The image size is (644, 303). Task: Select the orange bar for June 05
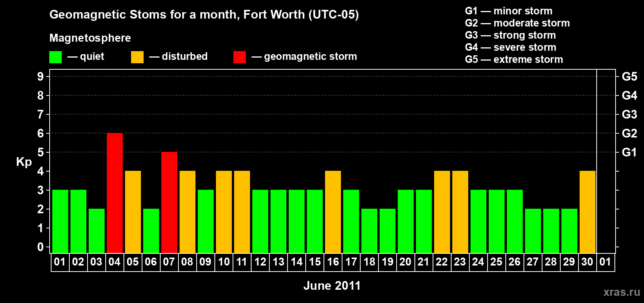(133, 212)
